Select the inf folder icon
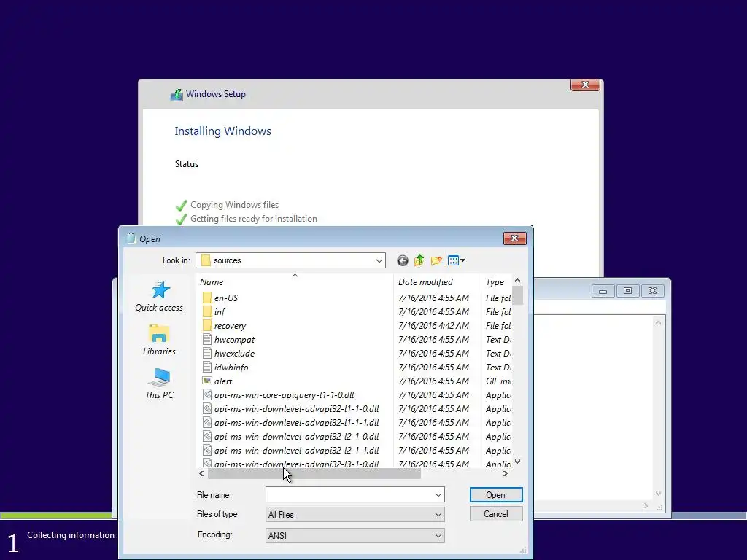The height and width of the screenshot is (560, 747). click(x=206, y=312)
